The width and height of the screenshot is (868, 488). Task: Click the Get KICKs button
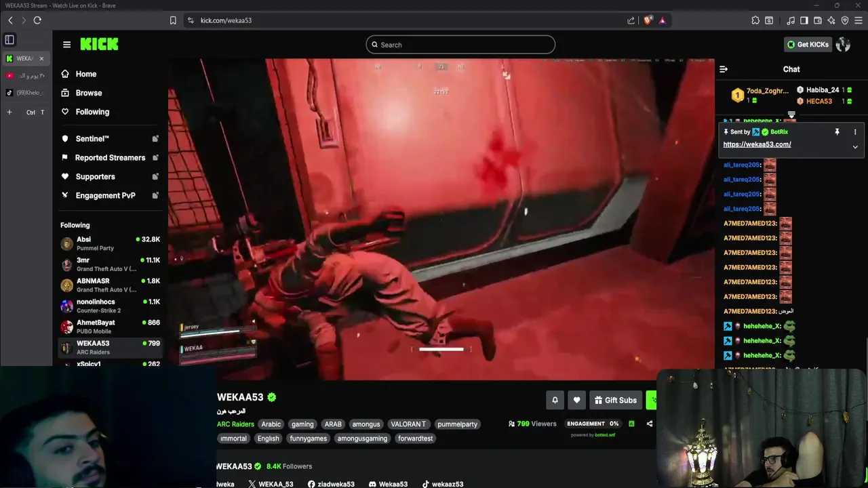click(808, 45)
